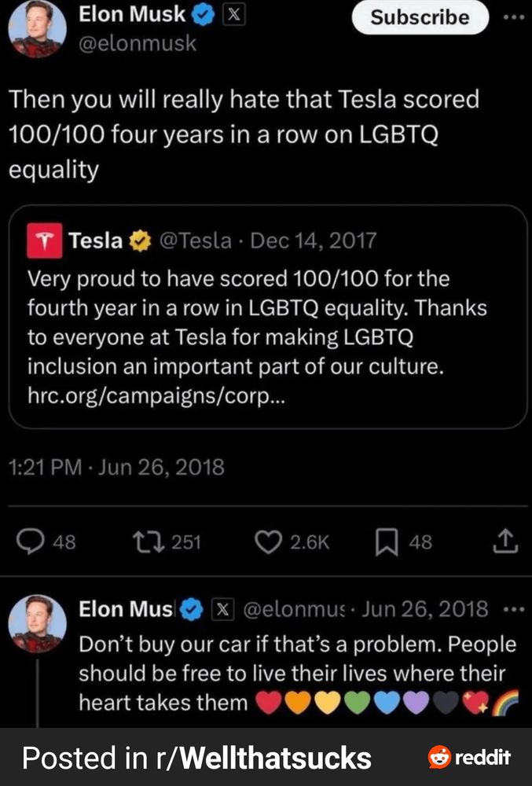Click the Subscribe button
This screenshot has height=786, width=532.
[x=420, y=17]
